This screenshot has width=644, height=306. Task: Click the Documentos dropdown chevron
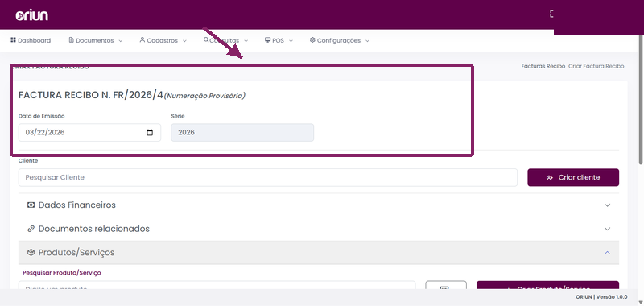point(120,40)
